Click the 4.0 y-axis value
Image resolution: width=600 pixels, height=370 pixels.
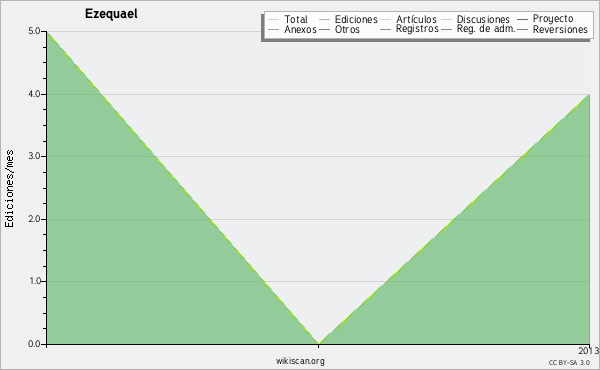(x=34, y=94)
